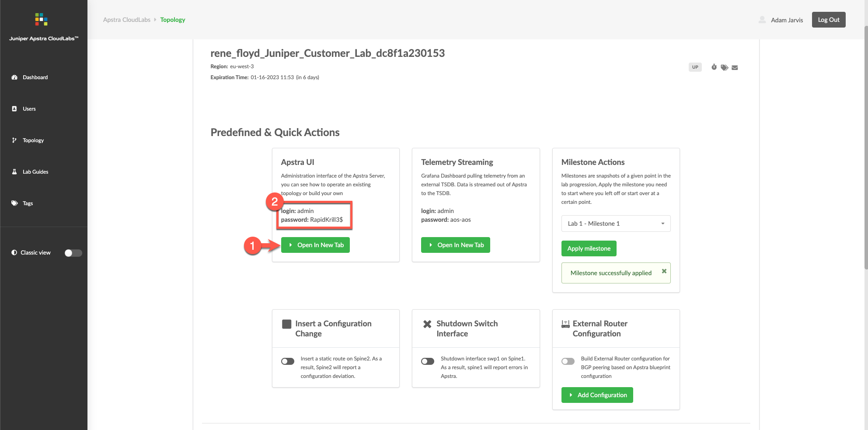Click the stopwatch icon near the UP badge
This screenshot has height=430, width=868.
(x=714, y=67)
